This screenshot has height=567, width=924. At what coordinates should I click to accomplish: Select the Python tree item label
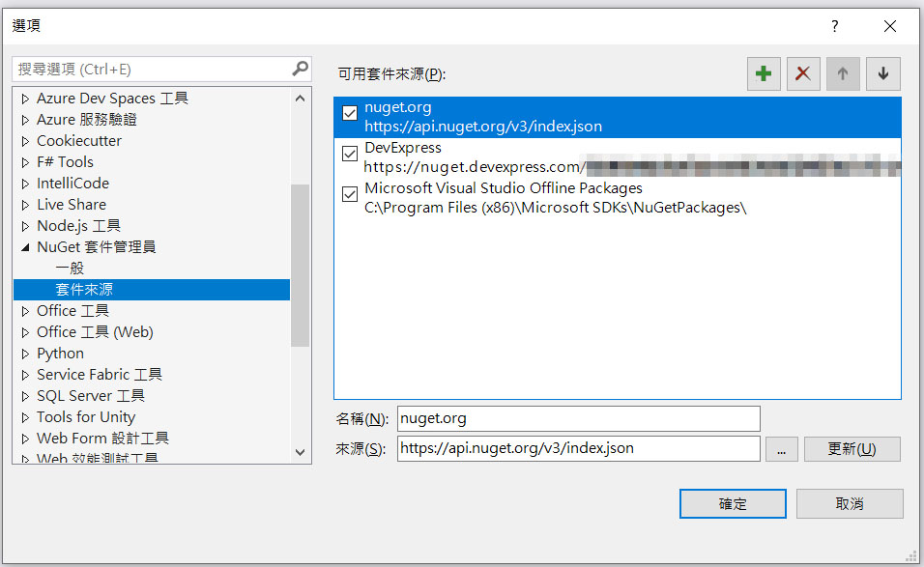(60, 354)
